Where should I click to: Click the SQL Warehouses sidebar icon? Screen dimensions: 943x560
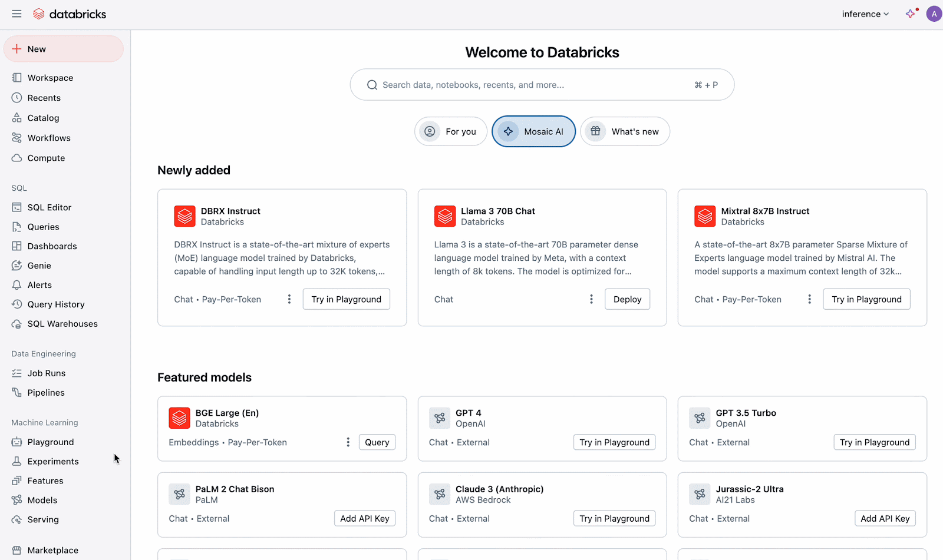17,324
